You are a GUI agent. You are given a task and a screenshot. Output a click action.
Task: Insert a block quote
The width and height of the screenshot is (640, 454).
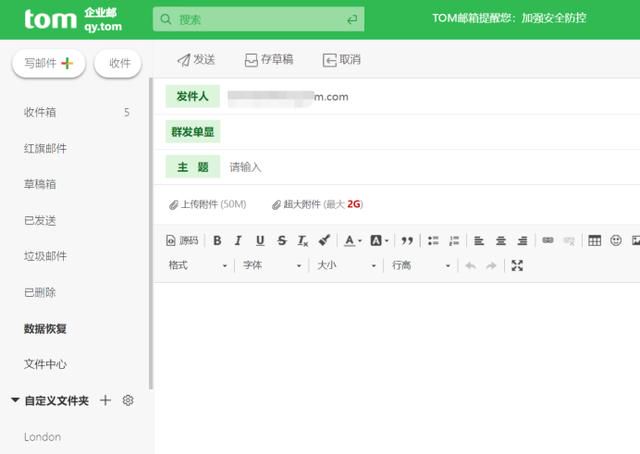click(x=407, y=240)
